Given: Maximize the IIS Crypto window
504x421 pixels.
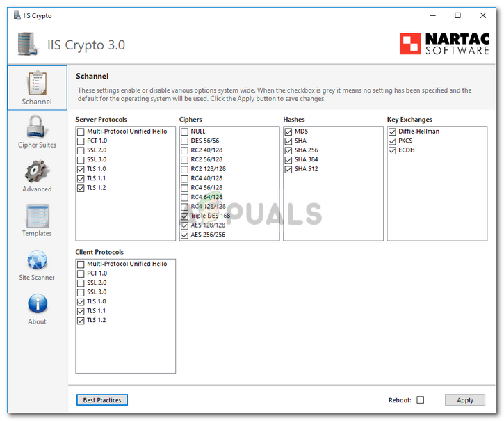Looking at the screenshot, I should point(457,15).
